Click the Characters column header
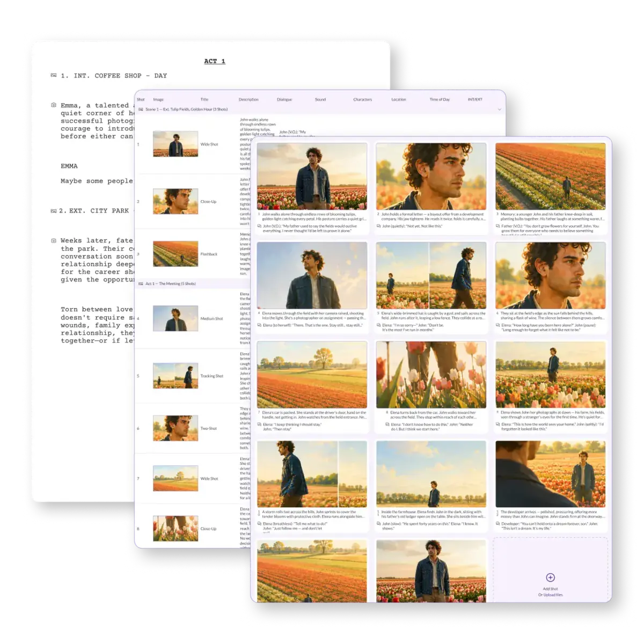This screenshot has width=644, height=644. pyautogui.click(x=363, y=99)
